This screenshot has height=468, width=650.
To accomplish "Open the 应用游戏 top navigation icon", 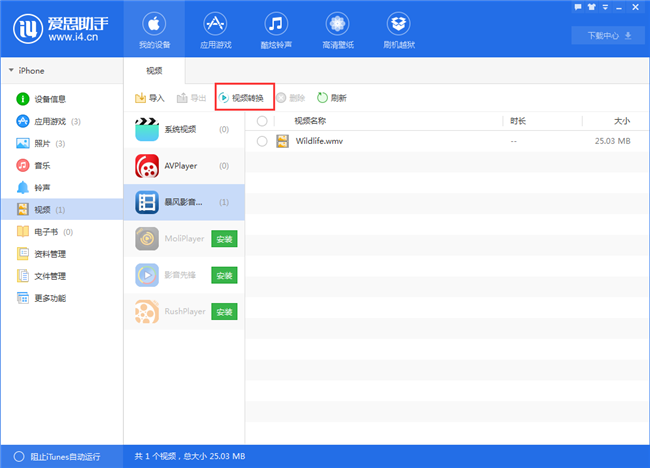I will (214, 23).
